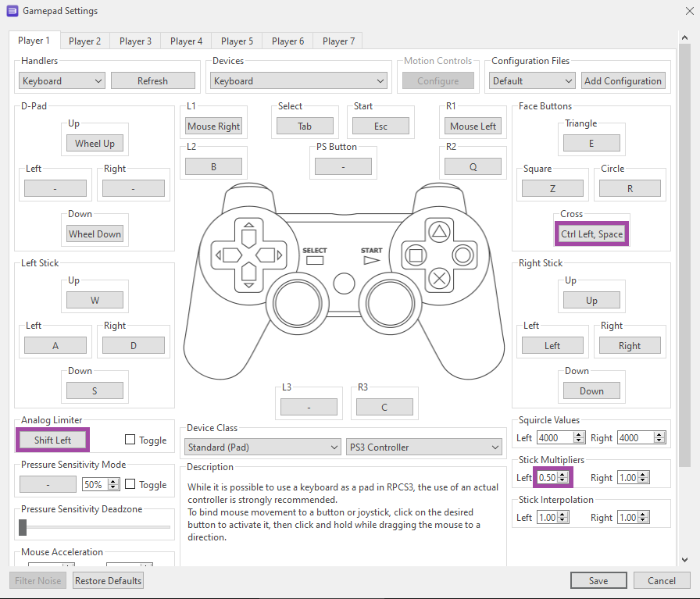This screenshot has width=700, height=599.
Task: Click the scroll up arrow of vertical scrollbar
Action: coord(684,38)
